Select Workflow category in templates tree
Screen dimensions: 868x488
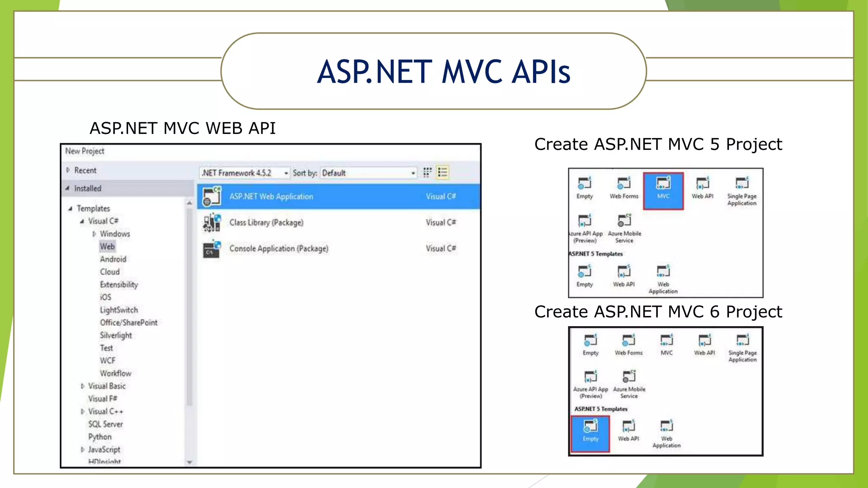[116, 373]
